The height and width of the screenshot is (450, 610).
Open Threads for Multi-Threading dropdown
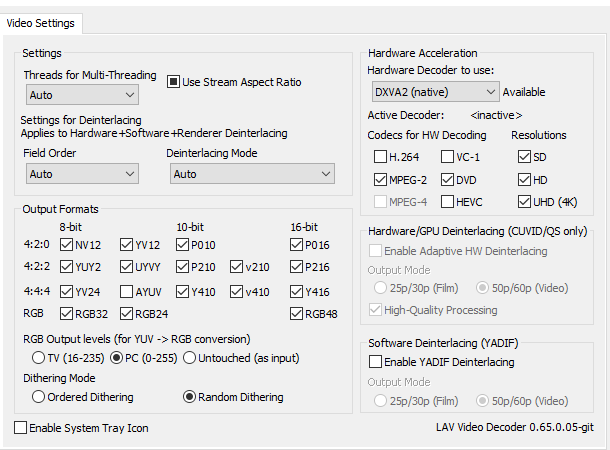pyautogui.click(x=82, y=95)
